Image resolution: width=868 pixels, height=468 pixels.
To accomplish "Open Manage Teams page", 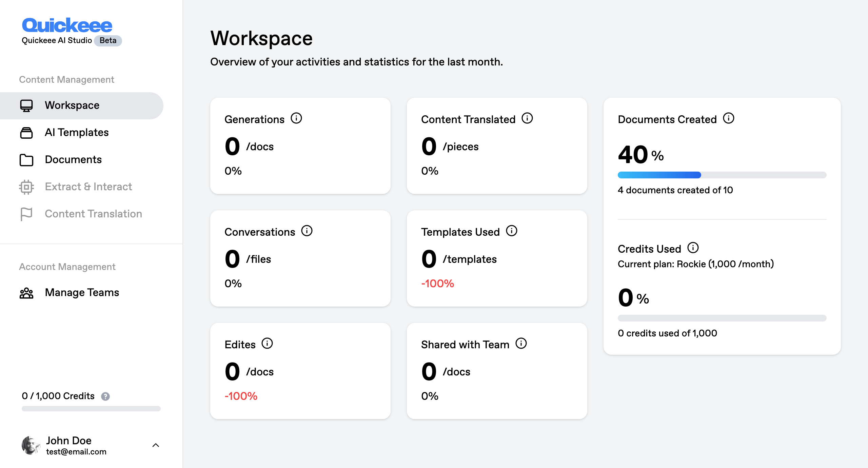I will coord(82,293).
